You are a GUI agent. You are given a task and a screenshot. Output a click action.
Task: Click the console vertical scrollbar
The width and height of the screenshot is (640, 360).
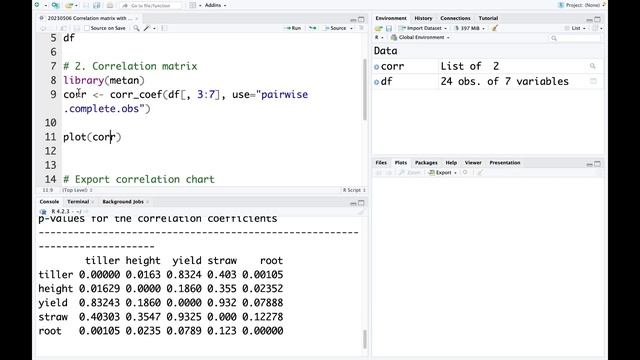tap(364, 339)
